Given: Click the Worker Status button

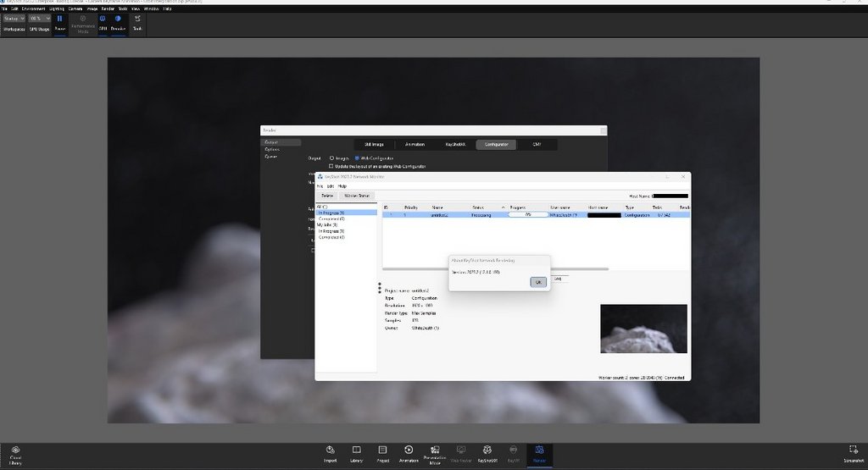Looking at the screenshot, I should (357, 196).
